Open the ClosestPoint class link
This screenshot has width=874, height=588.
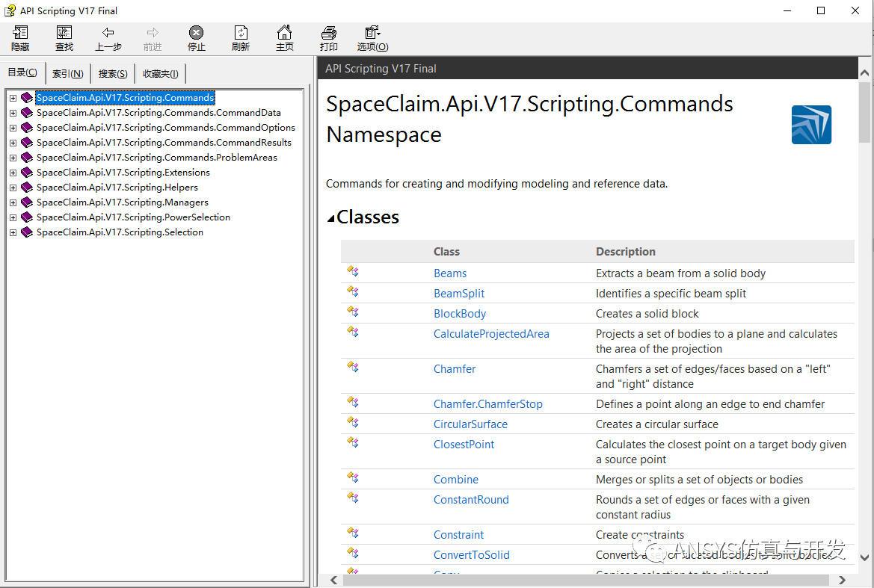(x=464, y=445)
